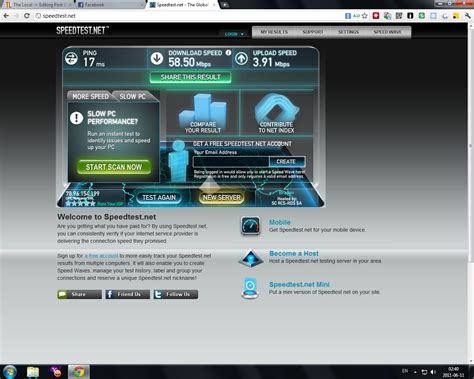Open the Speedtest.net Mini link
Image resolution: width=474 pixels, height=379 pixels.
click(299, 284)
